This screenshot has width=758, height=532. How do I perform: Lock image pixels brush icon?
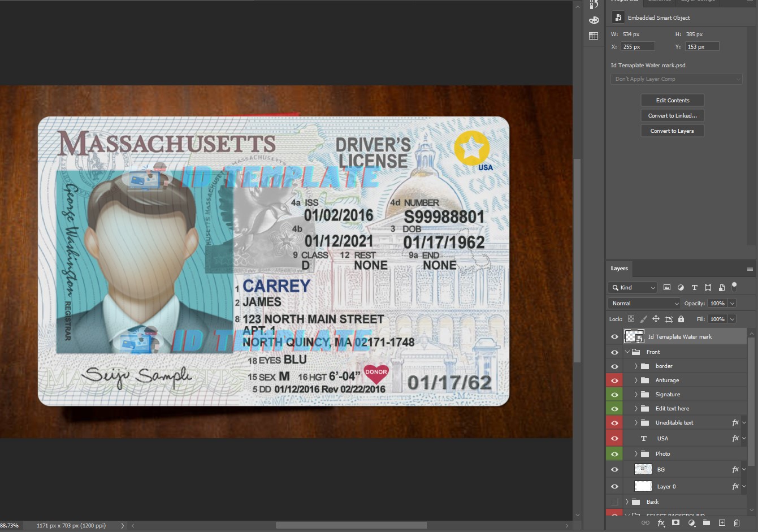click(643, 319)
